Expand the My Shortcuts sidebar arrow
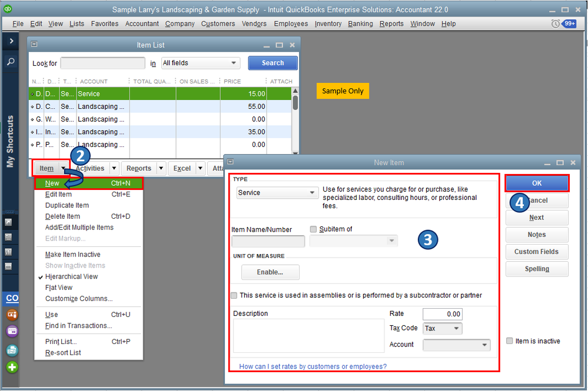Viewport: 588px width, 391px height. tap(11, 41)
